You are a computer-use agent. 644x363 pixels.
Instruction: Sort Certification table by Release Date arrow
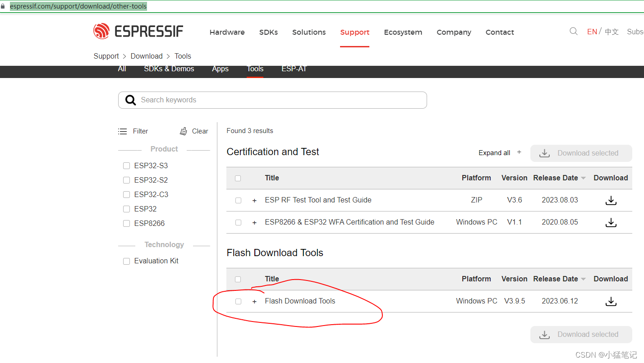tap(583, 178)
